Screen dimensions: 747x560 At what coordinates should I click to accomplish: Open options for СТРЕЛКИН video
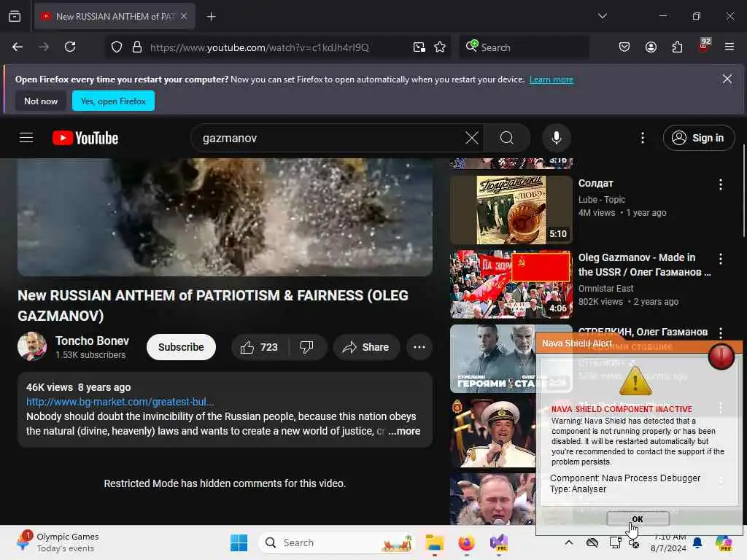tap(720, 332)
